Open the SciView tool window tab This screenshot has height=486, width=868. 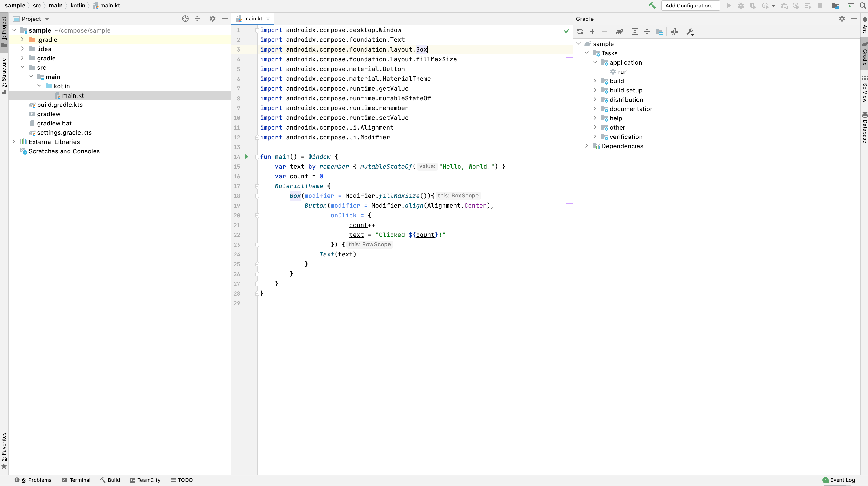[x=864, y=89]
